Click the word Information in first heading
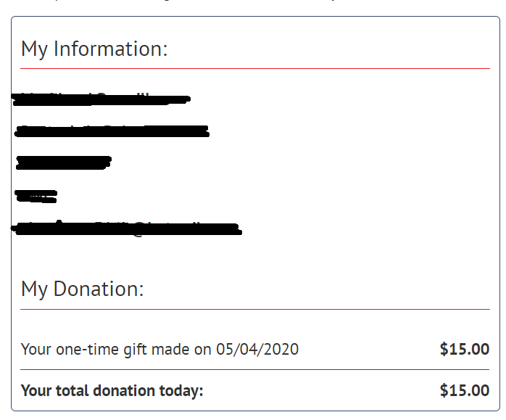 coord(110,49)
